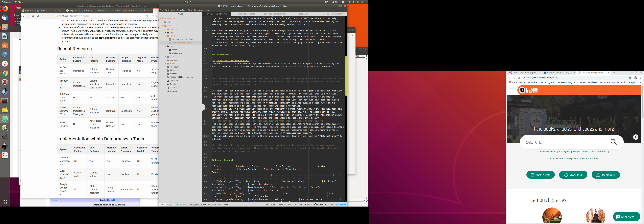
Task: Play the Deakin hero banner video
Action: coord(636,137)
